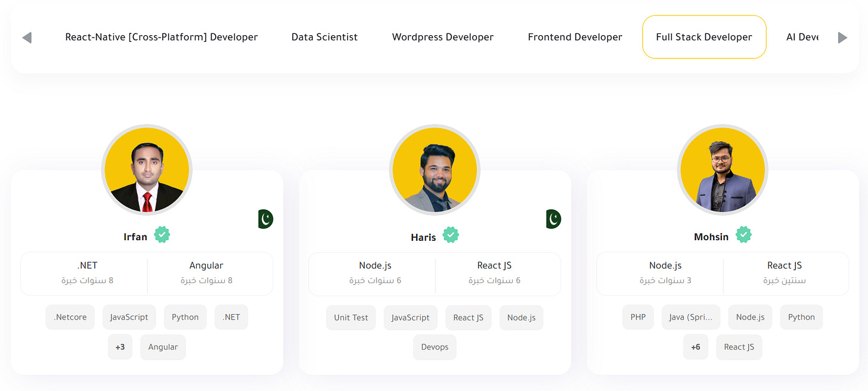Click the Node.js tag chip on Mohsin's card

pyautogui.click(x=751, y=317)
